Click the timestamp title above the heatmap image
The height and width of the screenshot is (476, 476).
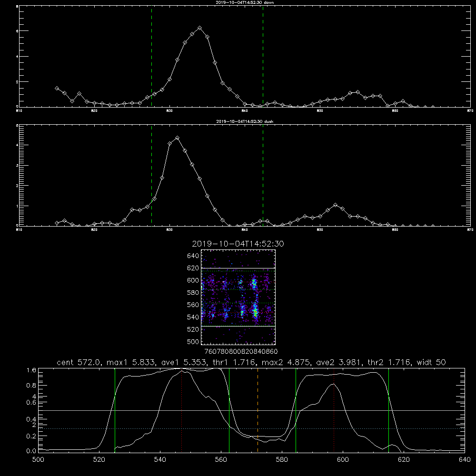coord(238,244)
